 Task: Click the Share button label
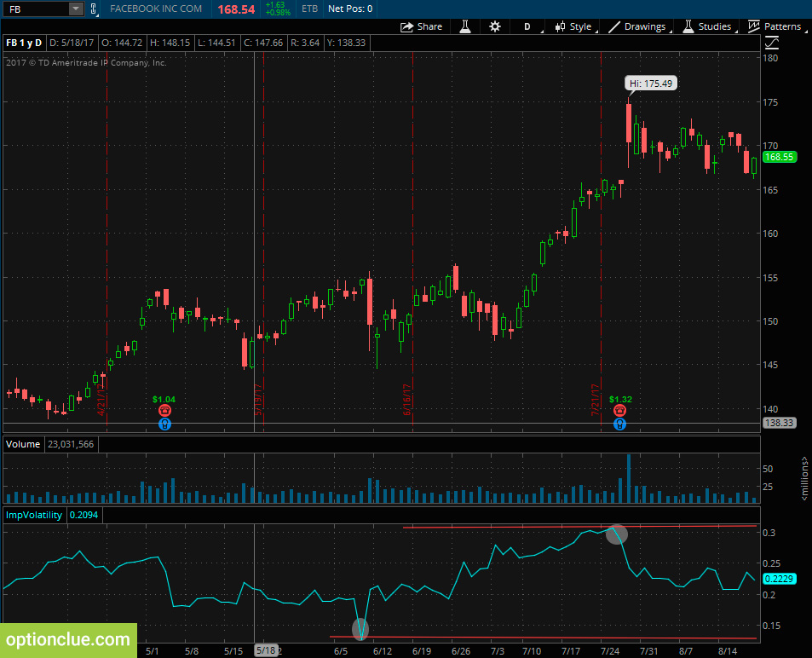(x=429, y=26)
